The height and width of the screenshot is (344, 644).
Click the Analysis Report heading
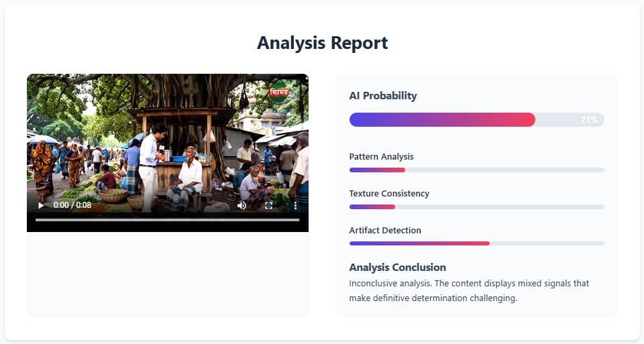click(x=323, y=43)
